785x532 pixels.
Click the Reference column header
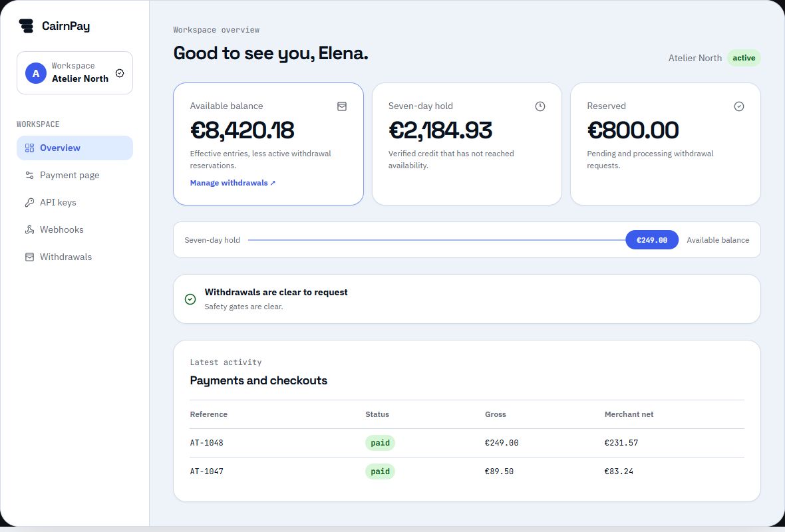pos(209,414)
